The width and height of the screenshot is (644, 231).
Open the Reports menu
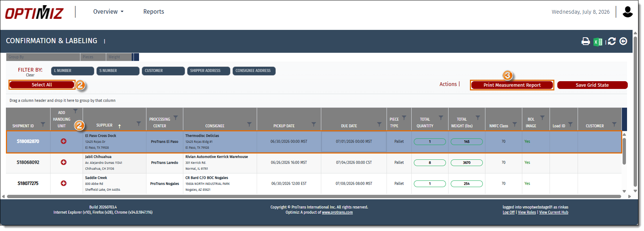point(154,12)
